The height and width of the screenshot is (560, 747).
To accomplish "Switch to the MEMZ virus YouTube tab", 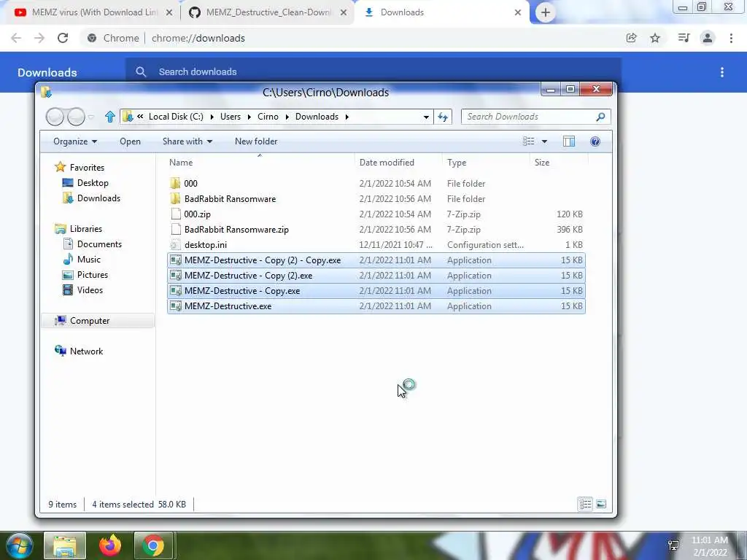I will click(x=93, y=12).
